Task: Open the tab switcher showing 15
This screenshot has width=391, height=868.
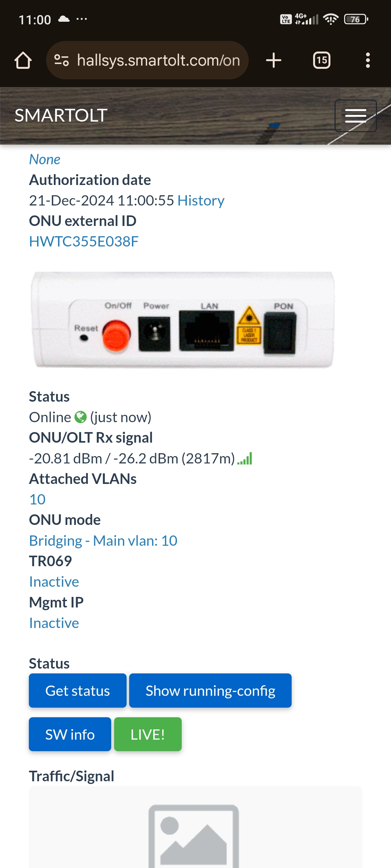Action: 321,60
